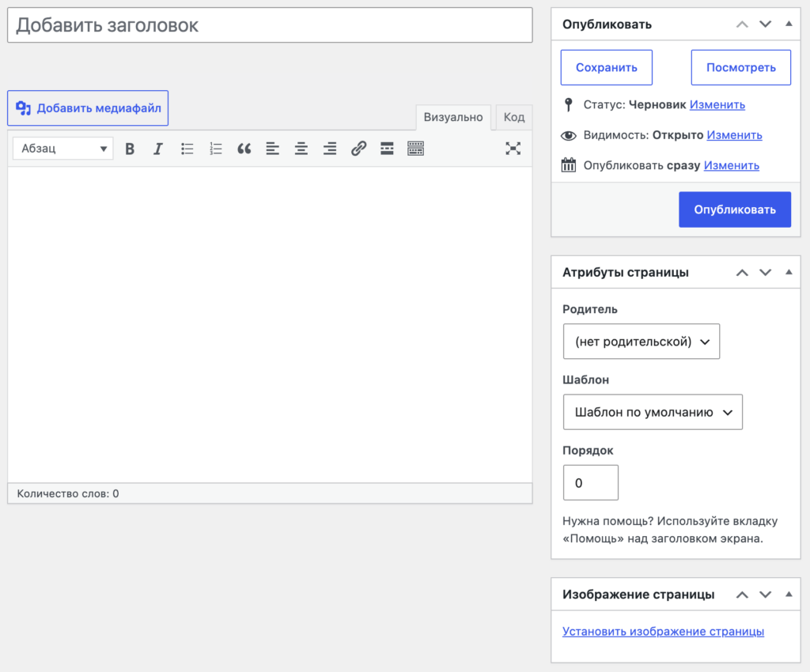The image size is (810, 672).
Task: Click the Порядок field label
Action: pos(588,451)
